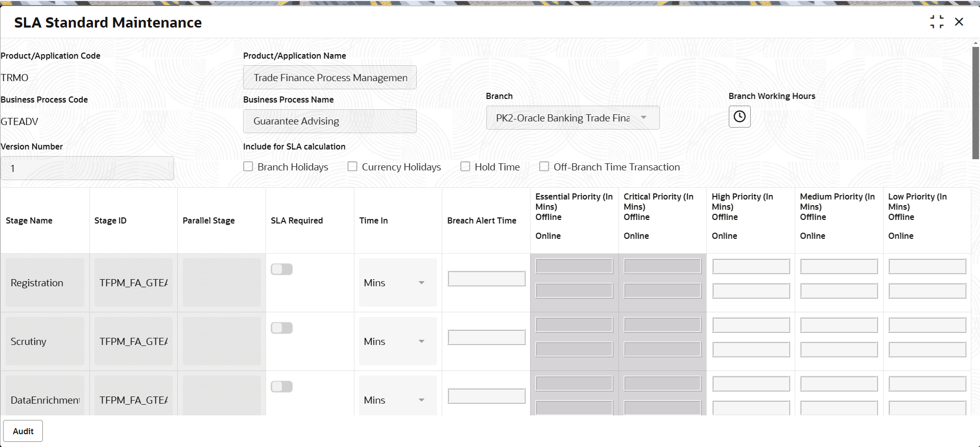This screenshot has height=447, width=980.
Task: Collapse the SLA Standard Maintenance window
Action: [x=937, y=22]
